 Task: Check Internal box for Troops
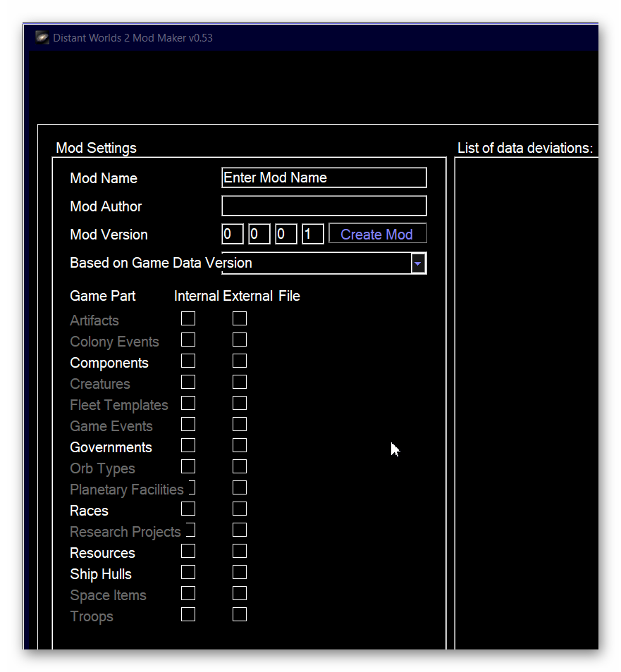tap(187, 614)
